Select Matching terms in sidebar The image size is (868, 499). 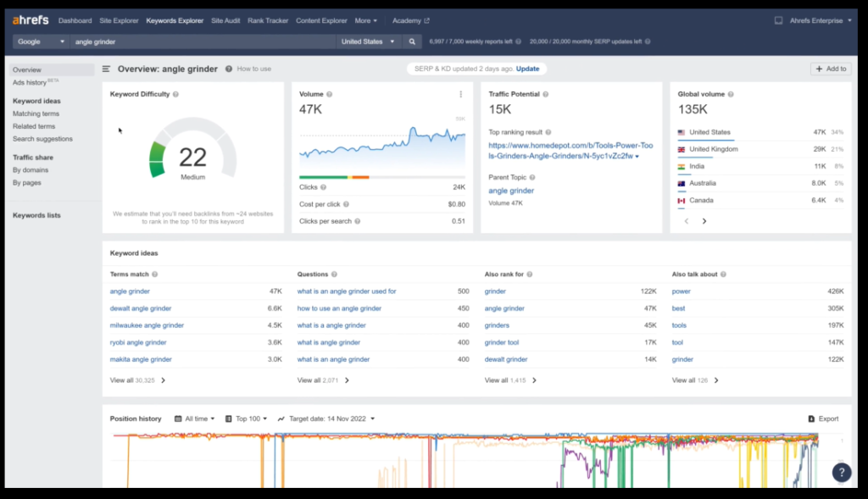[x=36, y=114]
